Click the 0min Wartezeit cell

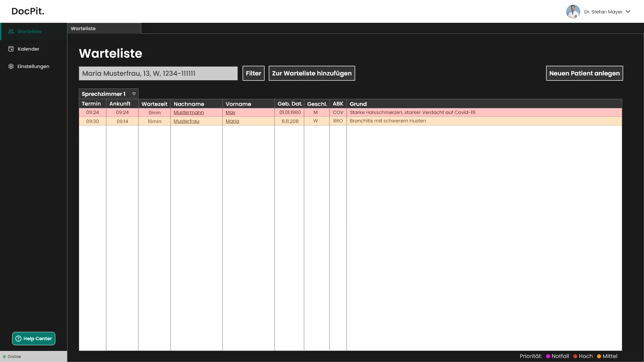(x=155, y=113)
